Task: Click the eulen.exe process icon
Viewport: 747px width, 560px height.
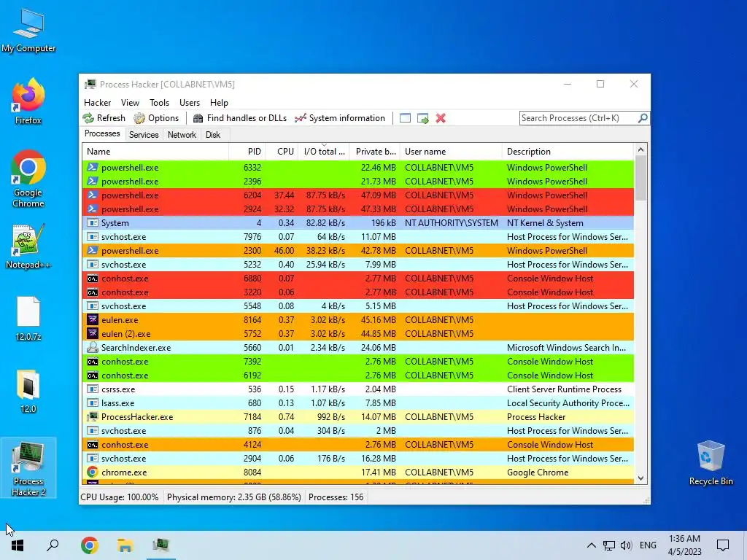Action: pyautogui.click(x=93, y=319)
